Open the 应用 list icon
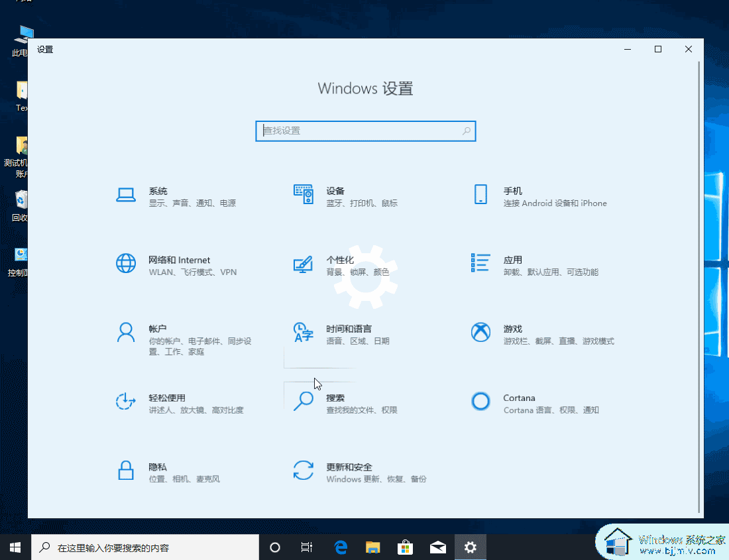The height and width of the screenshot is (560, 729). point(480,262)
